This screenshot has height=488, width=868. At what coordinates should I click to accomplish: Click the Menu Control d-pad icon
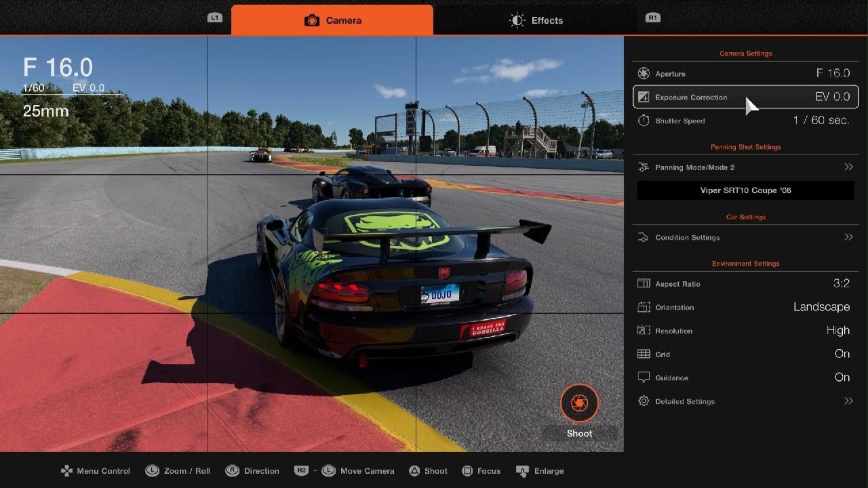(66, 470)
